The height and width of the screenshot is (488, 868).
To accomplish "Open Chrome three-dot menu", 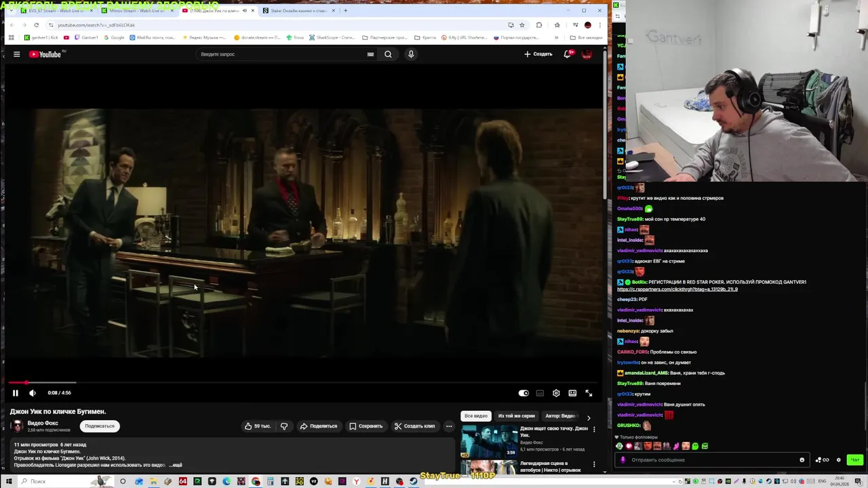I will pyautogui.click(x=600, y=25).
